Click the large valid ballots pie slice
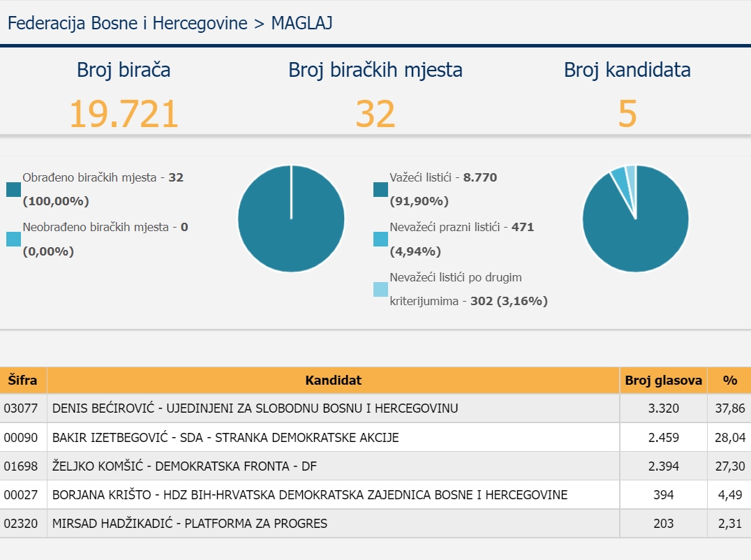Viewport: 751px width, 560px height. [x=642, y=230]
